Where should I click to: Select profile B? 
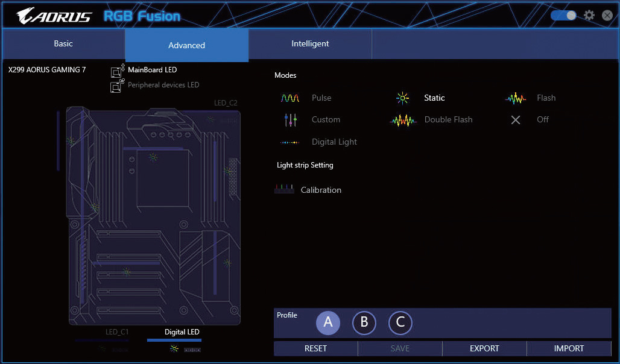(x=364, y=322)
